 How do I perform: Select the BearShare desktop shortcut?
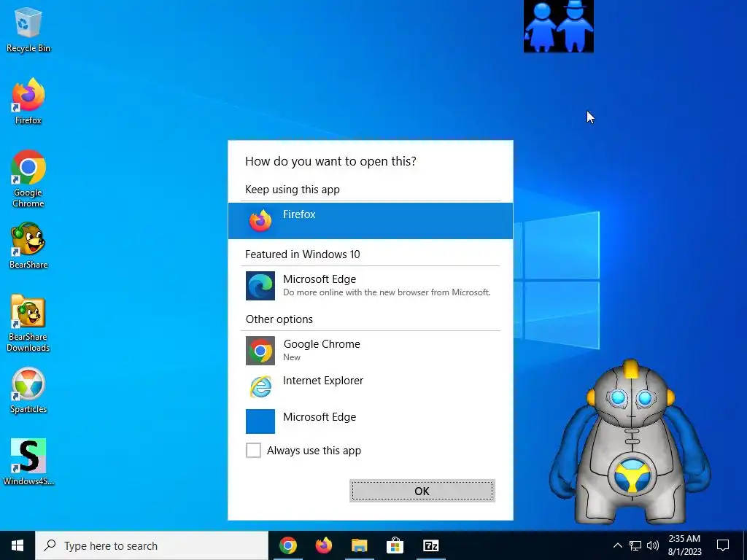point(28,246)
